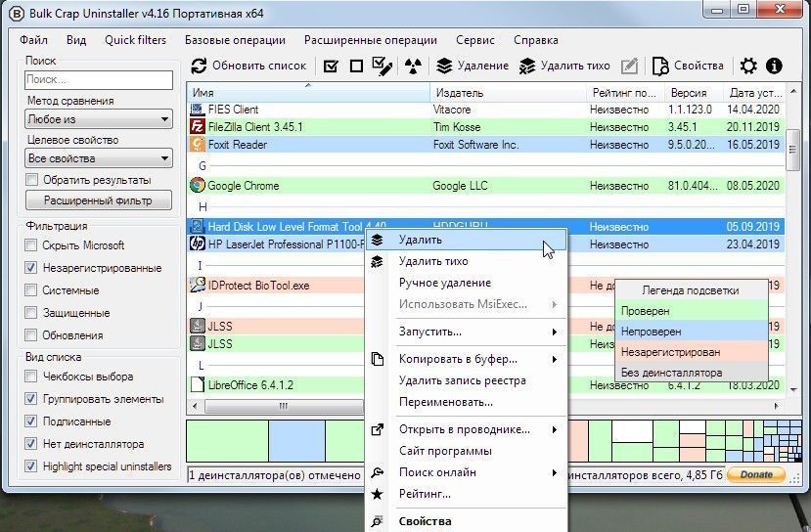Open the Расширенные операции menu
The height and width of the screenshot is (532, 811).
coord(371,40)
